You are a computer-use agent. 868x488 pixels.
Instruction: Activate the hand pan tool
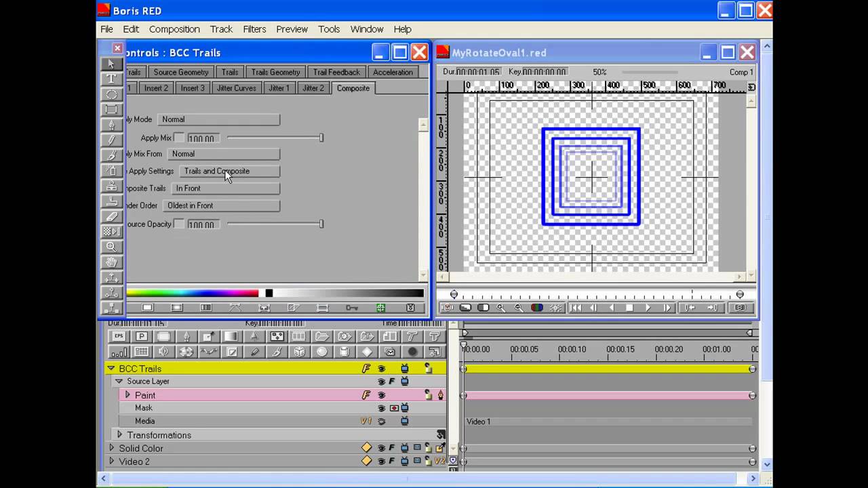point(111,262)
